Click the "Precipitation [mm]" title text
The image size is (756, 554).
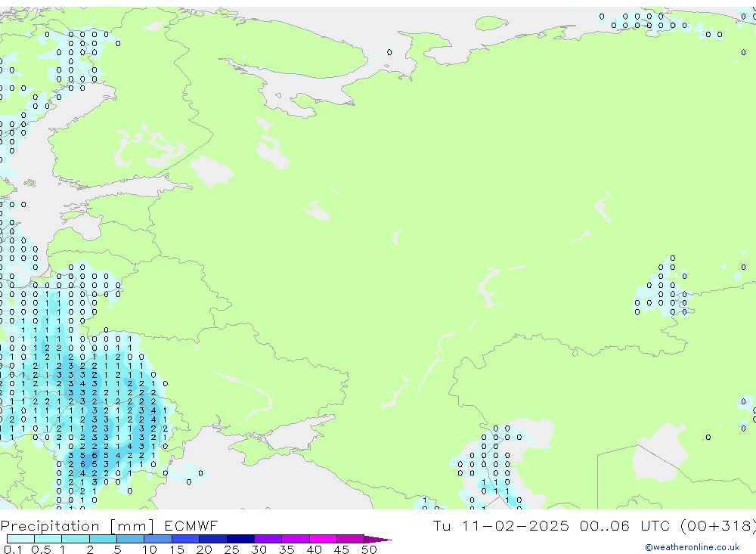tap(78, 526)
